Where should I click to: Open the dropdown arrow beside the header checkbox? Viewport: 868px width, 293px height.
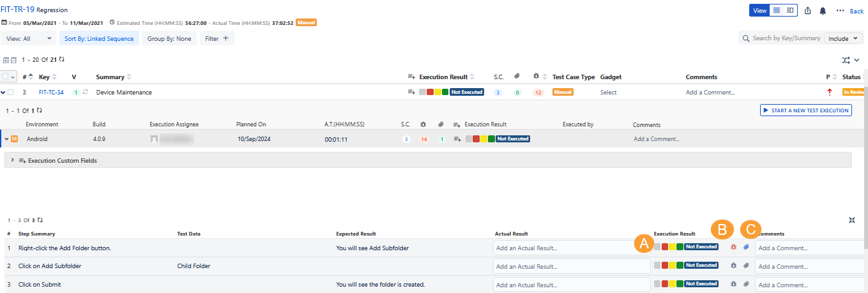point(13,77)
